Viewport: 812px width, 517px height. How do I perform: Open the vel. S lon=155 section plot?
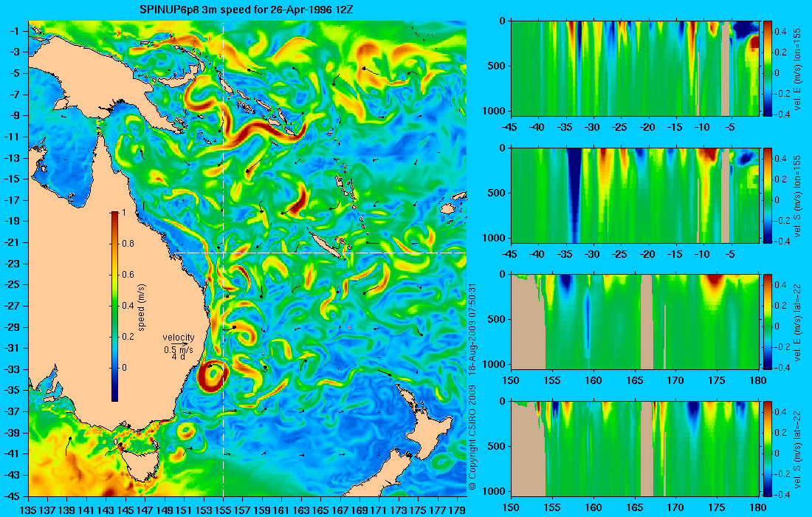point(635,195)
